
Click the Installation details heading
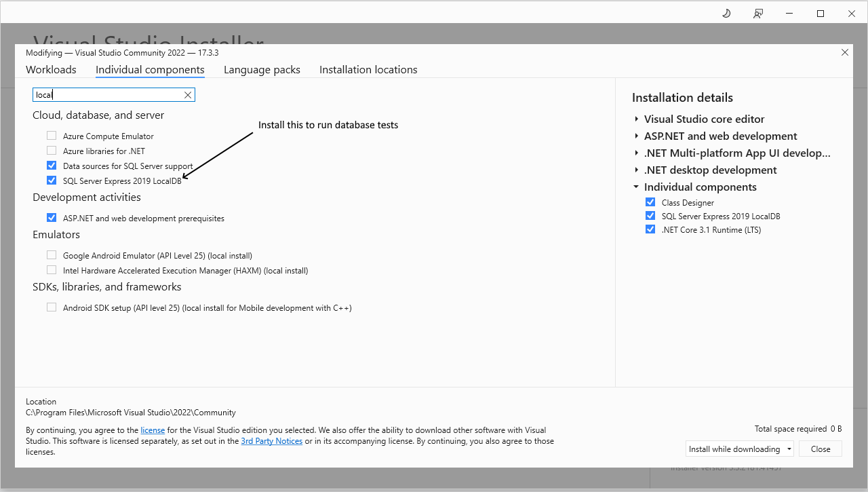click(x=682, y=98)
